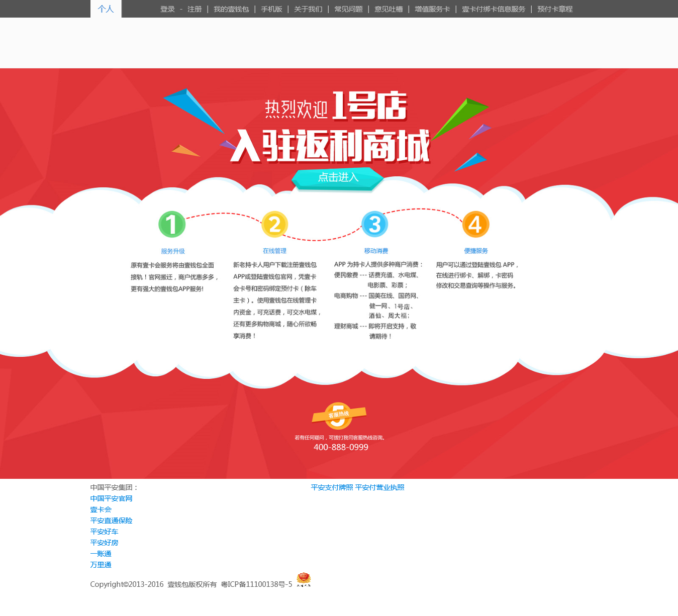Image resolution: width=678 pixels, height=616 pixels.
Task: Open the 平安直通保险 footer link
Action: point(111,521)
